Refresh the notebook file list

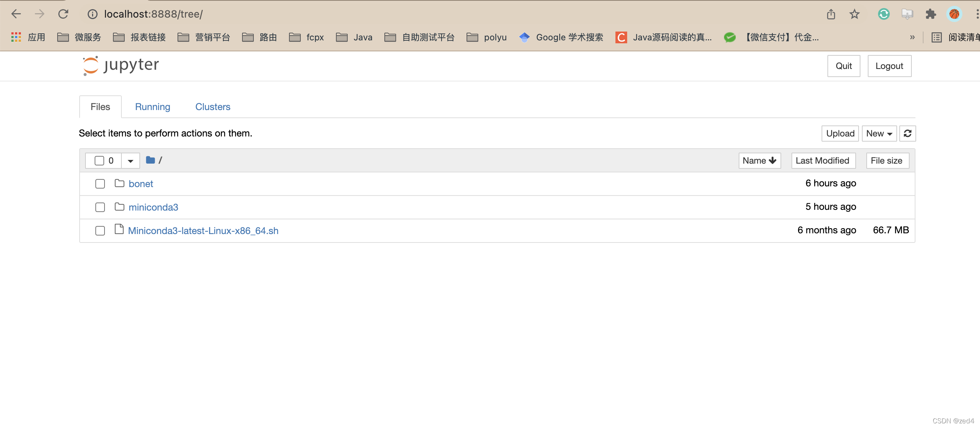point(907,134)
